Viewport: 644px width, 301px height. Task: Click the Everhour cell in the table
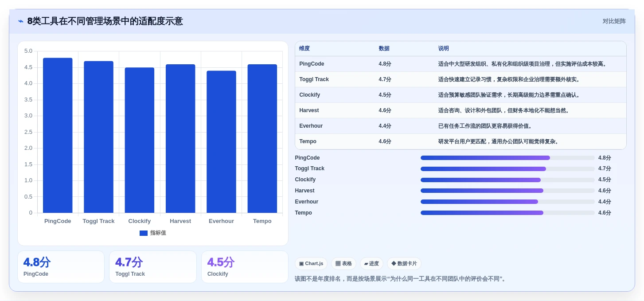[311, 126]
